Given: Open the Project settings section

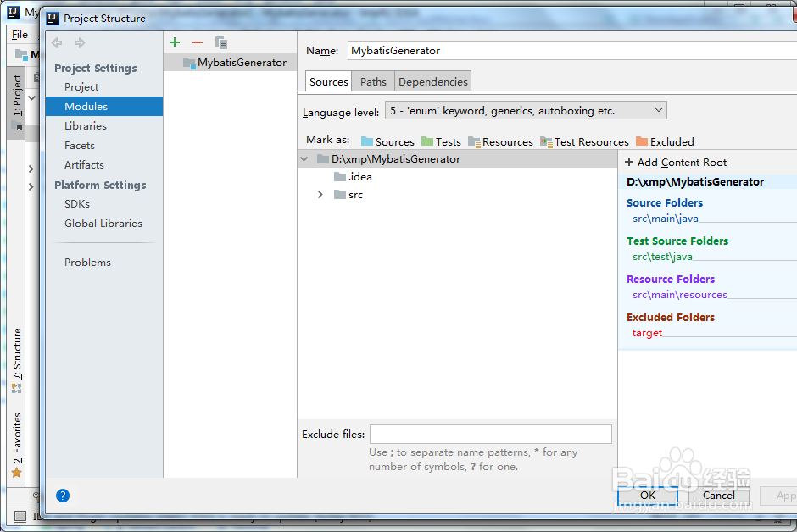Looking at the screenshot, I should tap(81, 86).
